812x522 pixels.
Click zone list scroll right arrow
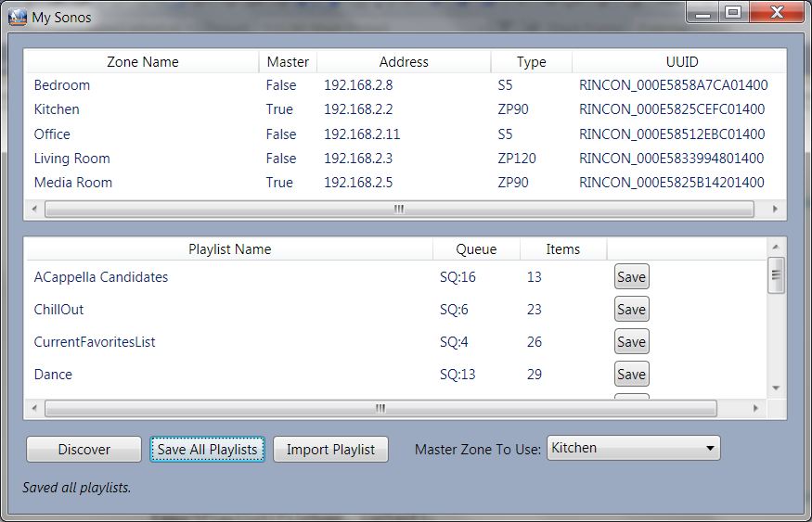tap(775, 209)
